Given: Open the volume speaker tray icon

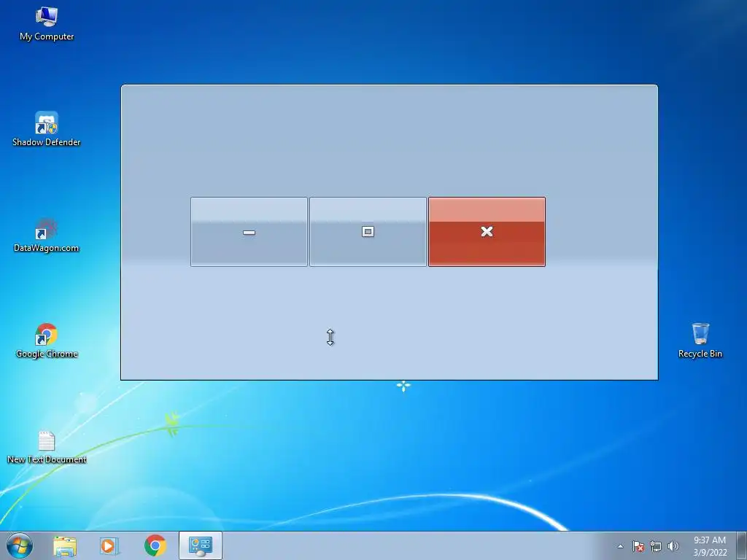Looking at the screenshot, I should click(673, 546).
